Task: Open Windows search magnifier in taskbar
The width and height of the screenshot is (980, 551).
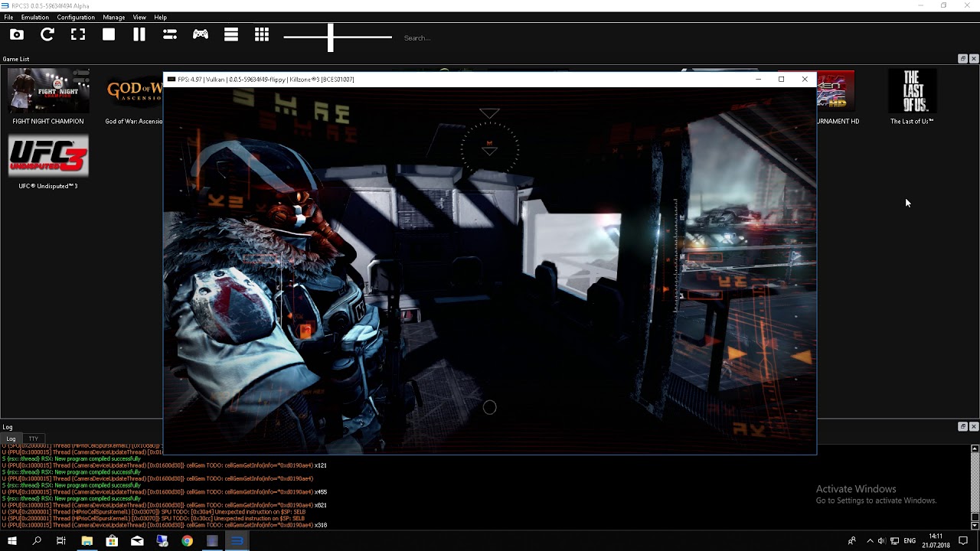Action: [x=37, y=540]
